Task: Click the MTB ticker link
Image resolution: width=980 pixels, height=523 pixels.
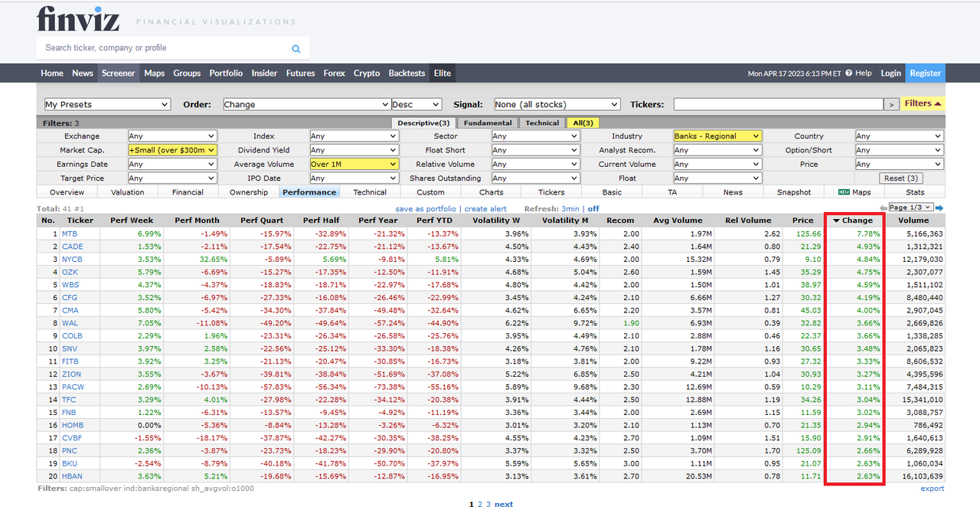Action: [70, 234]
